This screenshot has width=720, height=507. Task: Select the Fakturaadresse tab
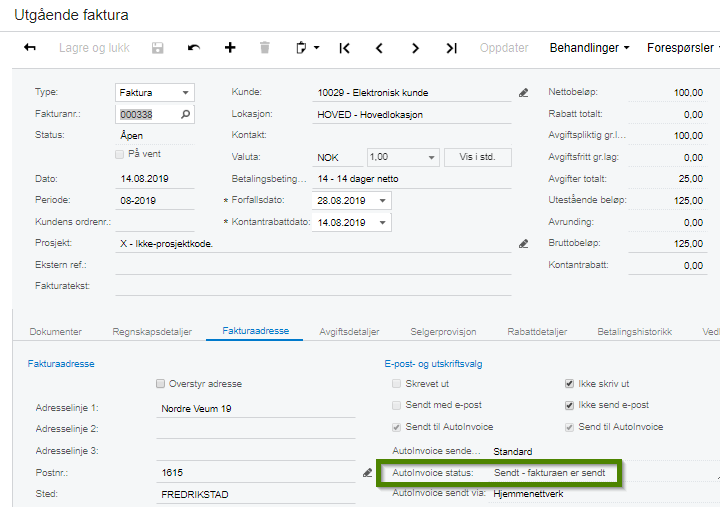(256, 331)
